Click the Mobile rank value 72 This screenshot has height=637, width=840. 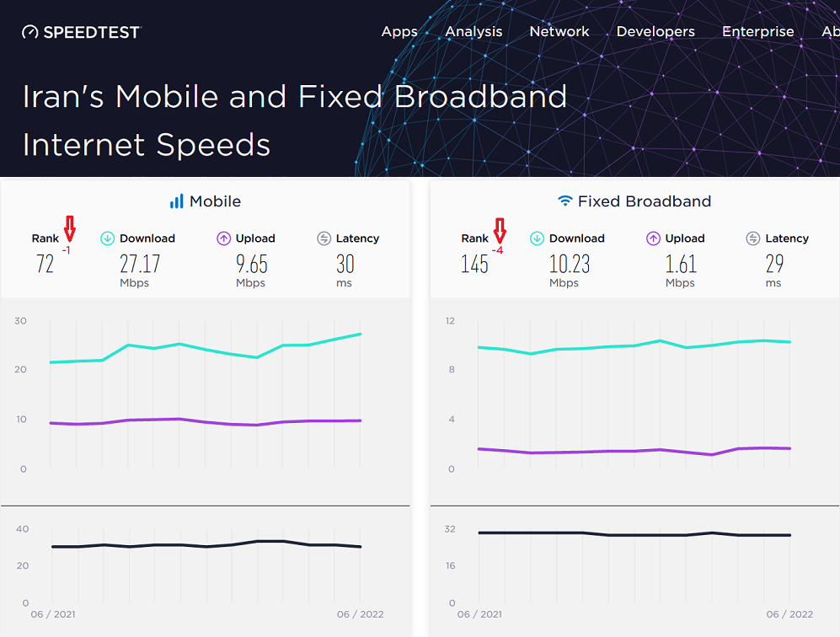pyautogui.click(x=45, y=265)
